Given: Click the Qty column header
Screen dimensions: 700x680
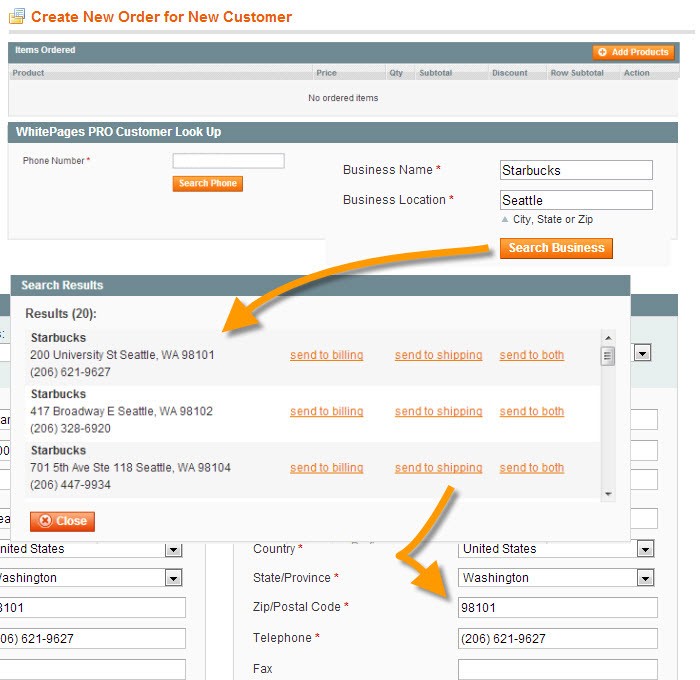Looking at the screenshot, I should point(396,73).
